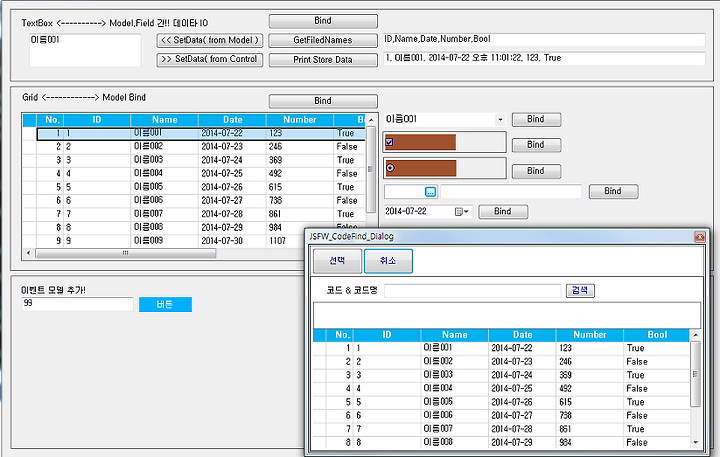Click Bind button next to combo box
720x457 pixels.
(x=536, y=119)
